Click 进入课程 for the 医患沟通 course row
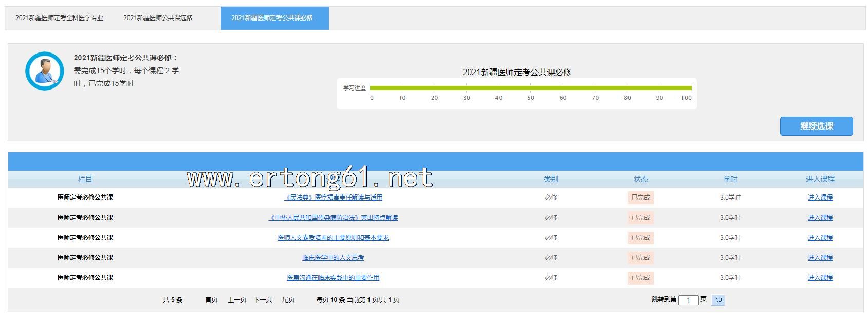 (x=820, y=278)
